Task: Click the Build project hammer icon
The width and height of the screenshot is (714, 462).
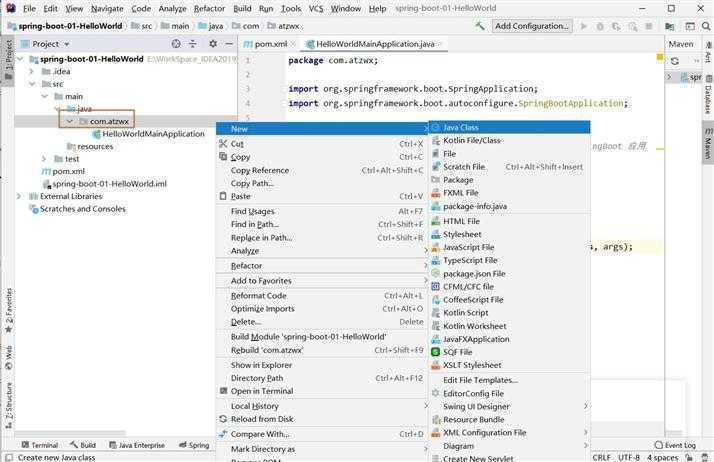Action: (x=479, y=26)
